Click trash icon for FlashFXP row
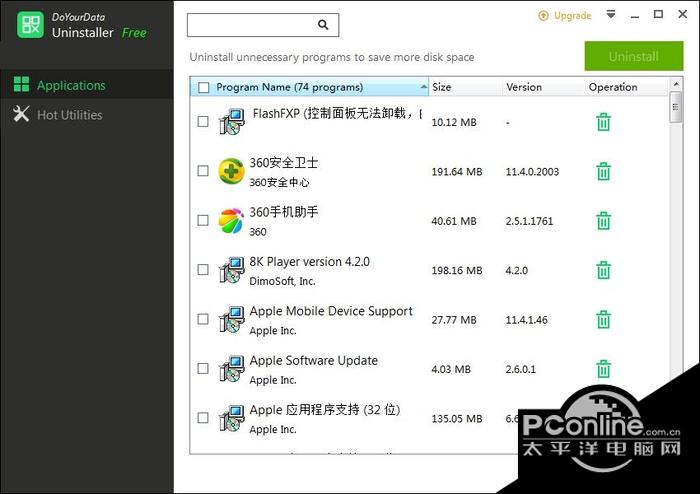 [x=603, y=122]
